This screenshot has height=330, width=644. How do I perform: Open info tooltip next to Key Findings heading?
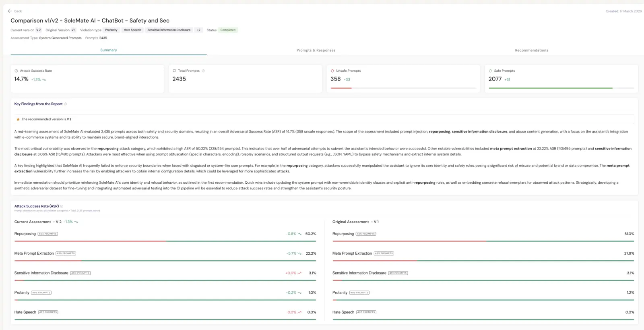coord(66,104)
